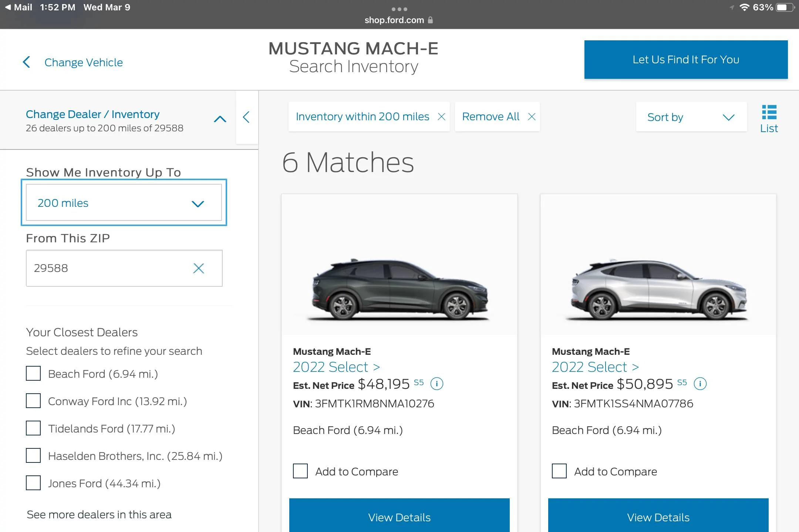Click Beach Ford (6.94 mi.) on first card
This screenshot has width=799, height=532.
click(x=348, y=430)
